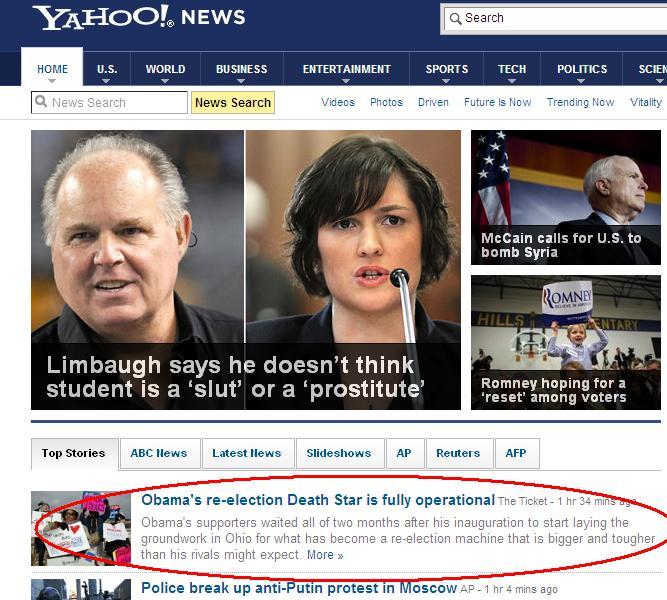Viewport: 667px width, 600px height.
Task: Click the magnifier icon in top search bar
Action: click(455, 18)
